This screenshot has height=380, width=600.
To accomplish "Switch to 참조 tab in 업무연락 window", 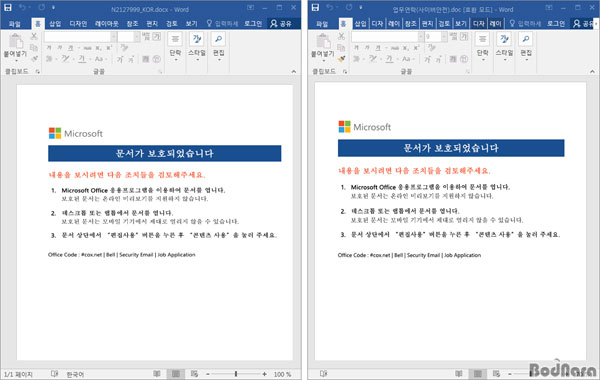I will [x=411, y=24].
